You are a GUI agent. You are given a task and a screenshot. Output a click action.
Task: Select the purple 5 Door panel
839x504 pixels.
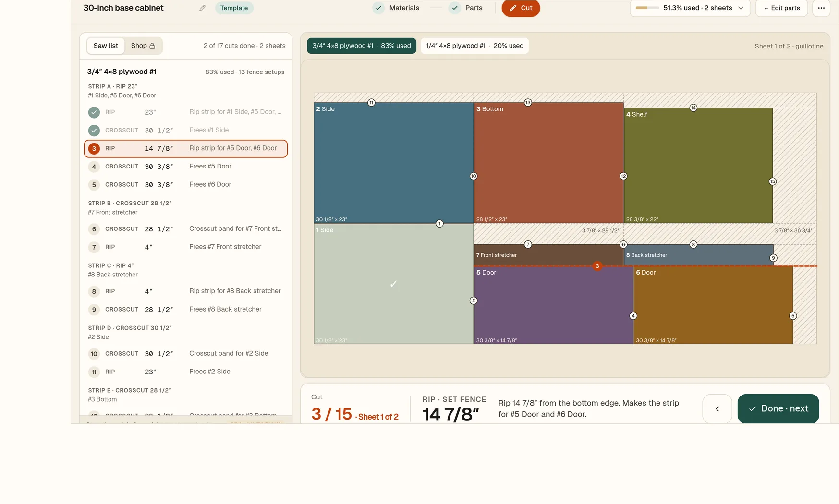pyautogui.click(x=553, y=305)
